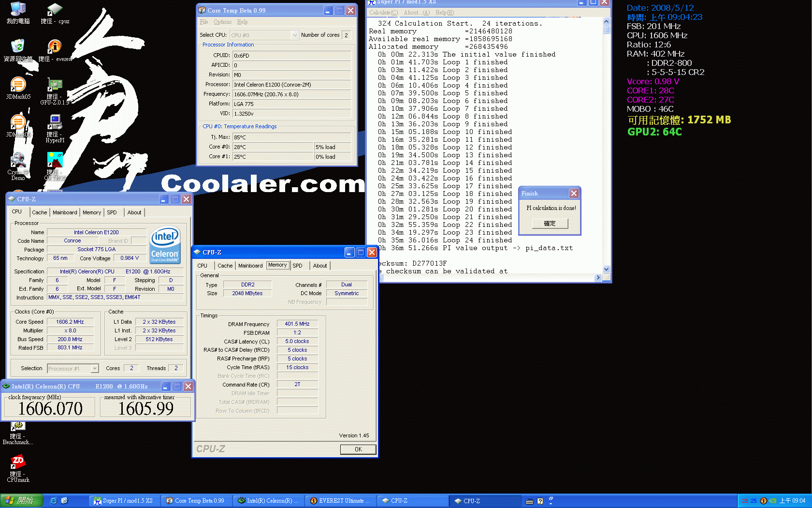Open the Processor #1 selection dropdown
Viewport: 812px width, 508px height.
[x=73, y=369]
